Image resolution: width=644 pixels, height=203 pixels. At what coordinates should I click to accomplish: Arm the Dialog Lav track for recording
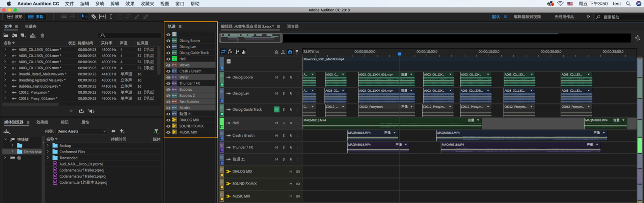[291, 93]
